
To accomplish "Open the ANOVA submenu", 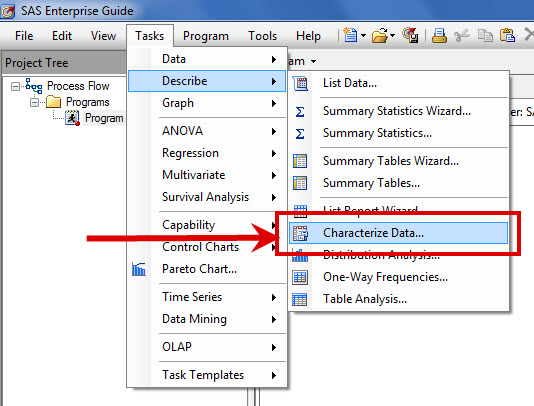I will pyautogui.click(x=207, y=131).
